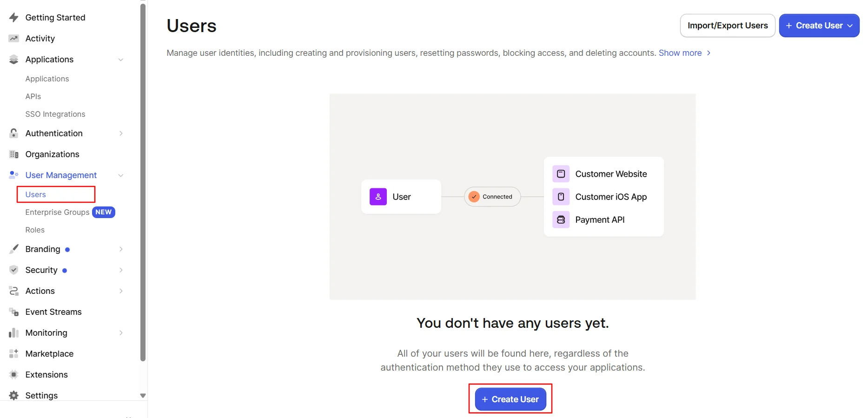Expand the Actions section chevron

pos(121,291)
